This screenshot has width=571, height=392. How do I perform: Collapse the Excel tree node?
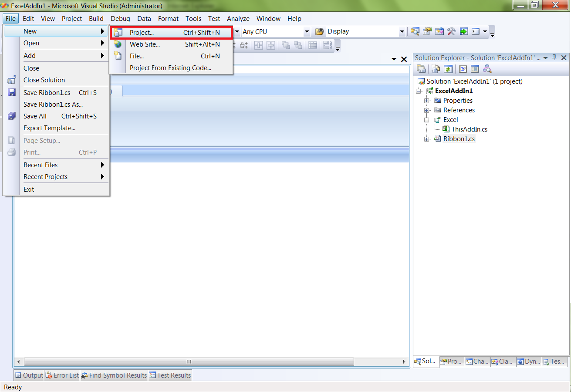[x=427, y=120]
